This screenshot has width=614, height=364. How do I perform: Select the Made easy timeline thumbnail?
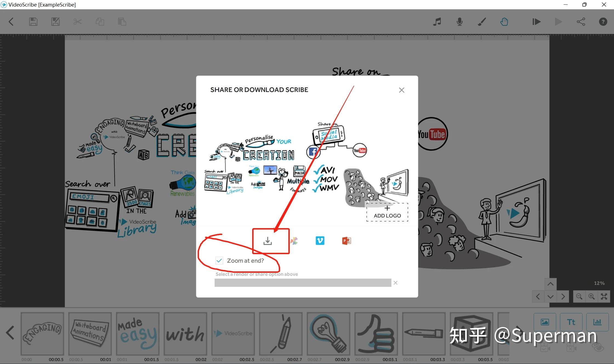[138, 333]
